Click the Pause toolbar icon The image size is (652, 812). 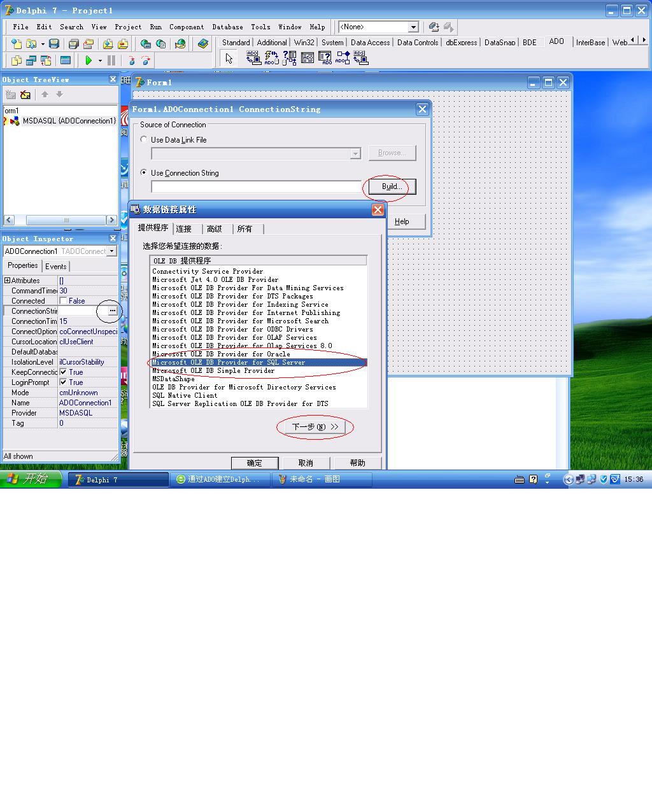click(x=111, y=60)
